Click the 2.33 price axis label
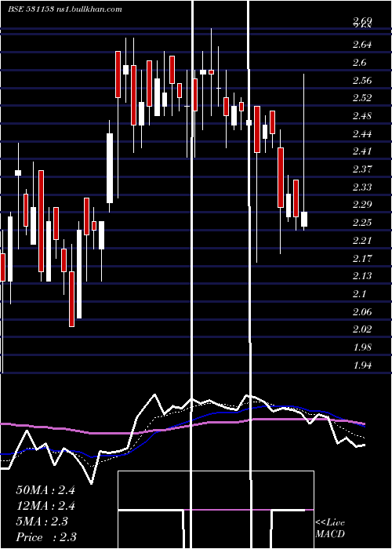 (x=361, y=187)
